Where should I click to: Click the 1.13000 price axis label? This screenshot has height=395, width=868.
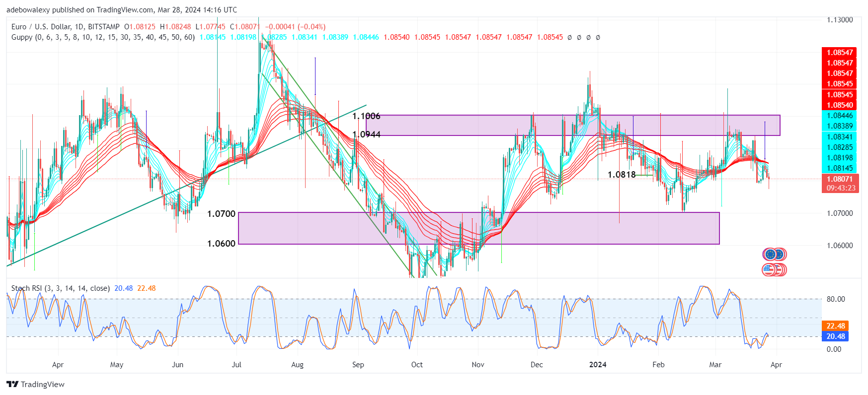840,20
